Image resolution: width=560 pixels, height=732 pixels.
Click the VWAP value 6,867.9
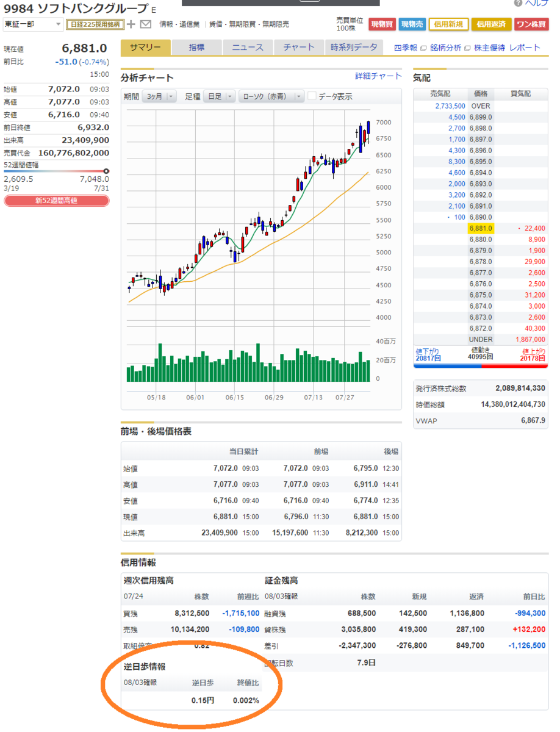click(533, 421)
